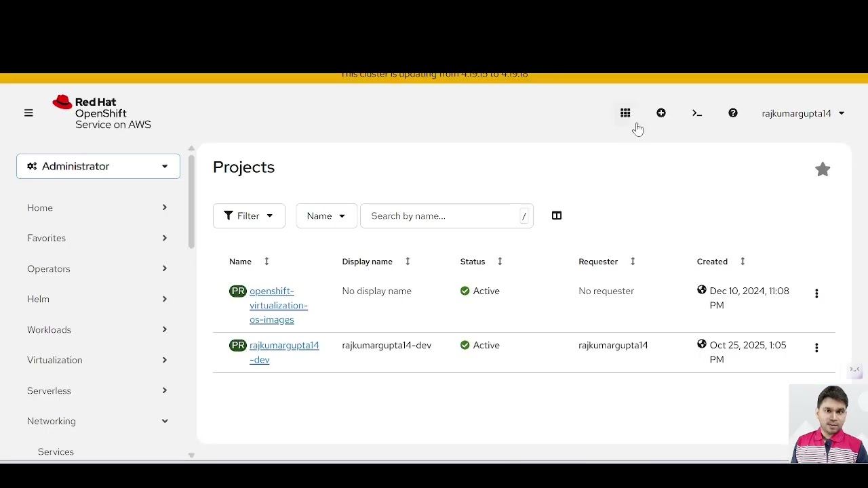Open the Administrator perspective switcher
The width and height of the screenshot is (868, 488).
click(98, 166)
